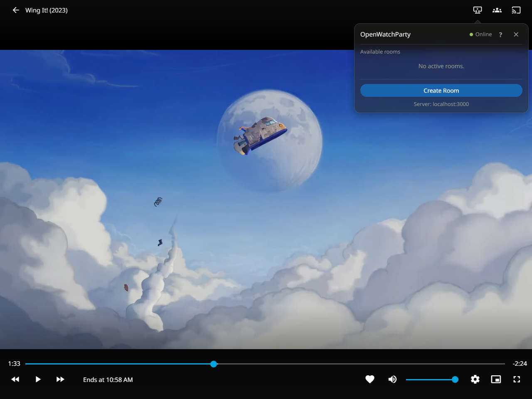Image resolution: width=532 pixels, height=399 pixels.
Task: Mute the audio with speaker icon
Action: [x=392, y=379]
